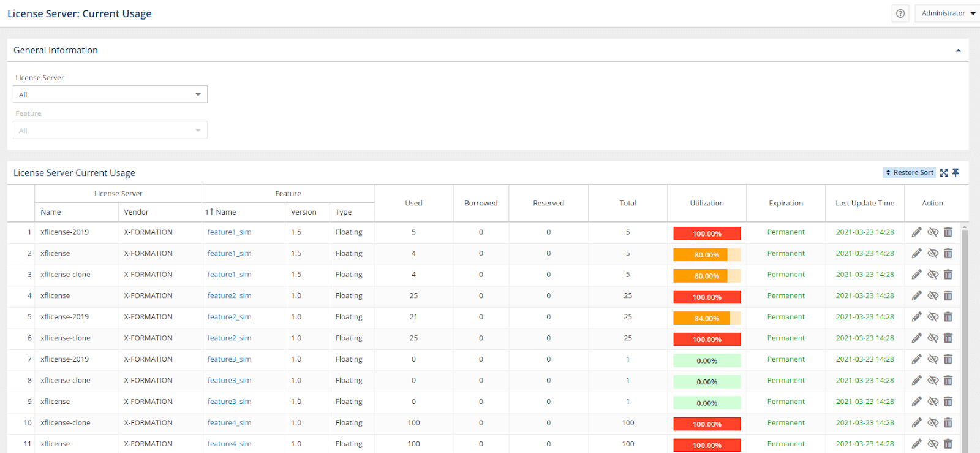Expand usage grid to full screen
980x453 pixels.
point(944,173)
